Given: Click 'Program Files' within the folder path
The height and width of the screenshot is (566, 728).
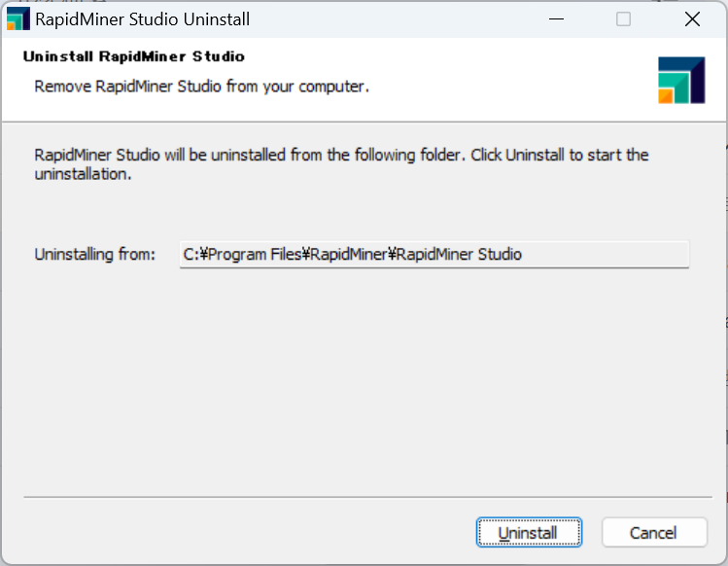Looking at the screenshot, I should pos(255,255).
